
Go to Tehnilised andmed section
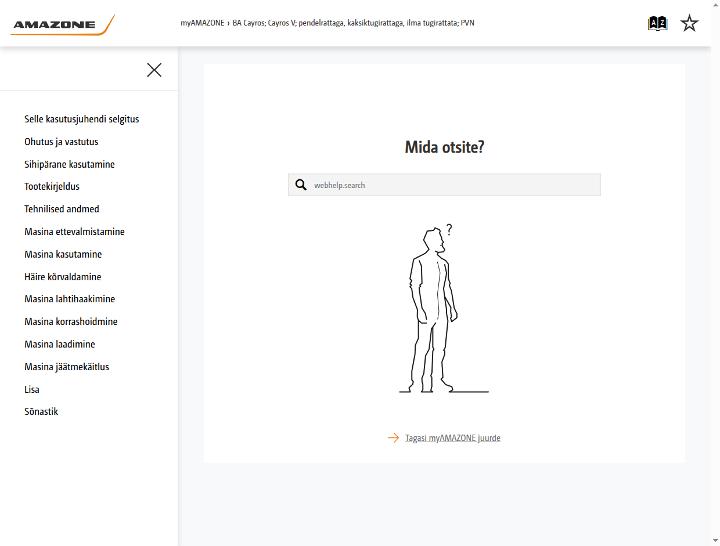pyautogui.click(x=62, y=209)
